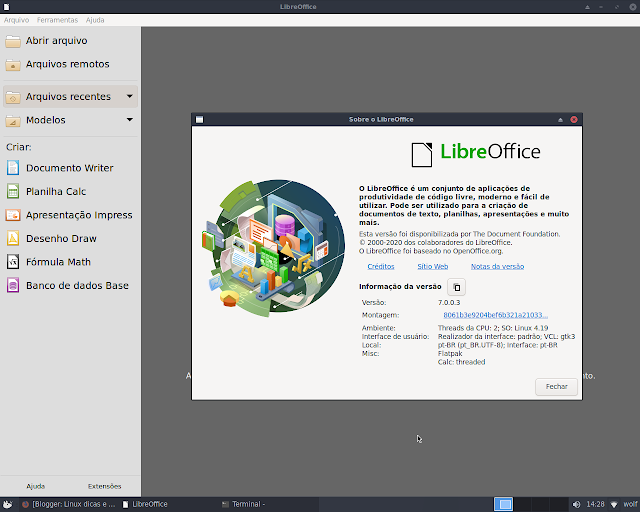The image size is (640, 512).
Task: Click Arquivos remotos label
Action: coord(67,64)
